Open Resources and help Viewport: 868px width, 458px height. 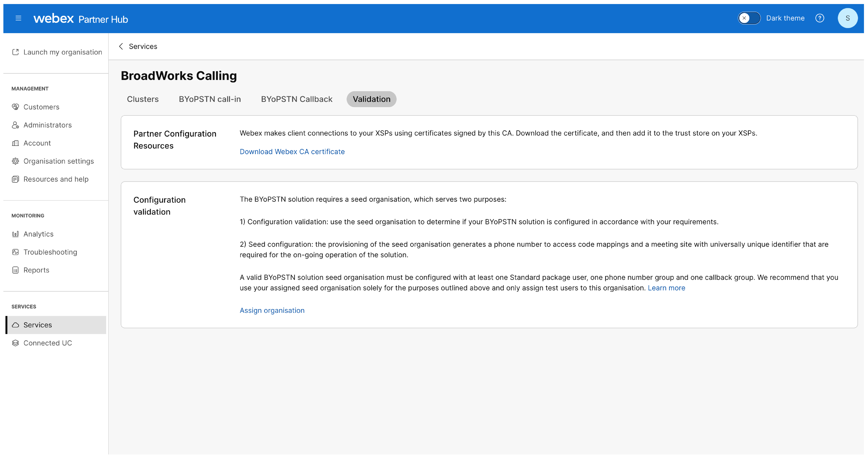coord(56,180)
